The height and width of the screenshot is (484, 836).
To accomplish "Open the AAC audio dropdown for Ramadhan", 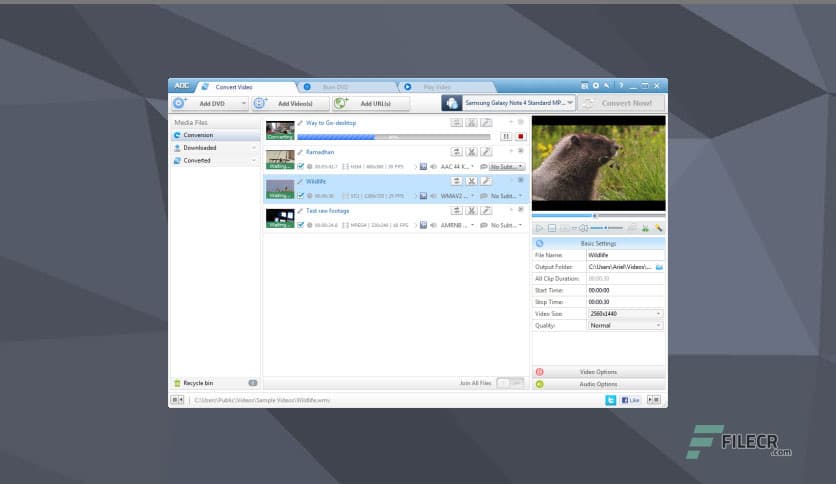I will click(457, 167).
